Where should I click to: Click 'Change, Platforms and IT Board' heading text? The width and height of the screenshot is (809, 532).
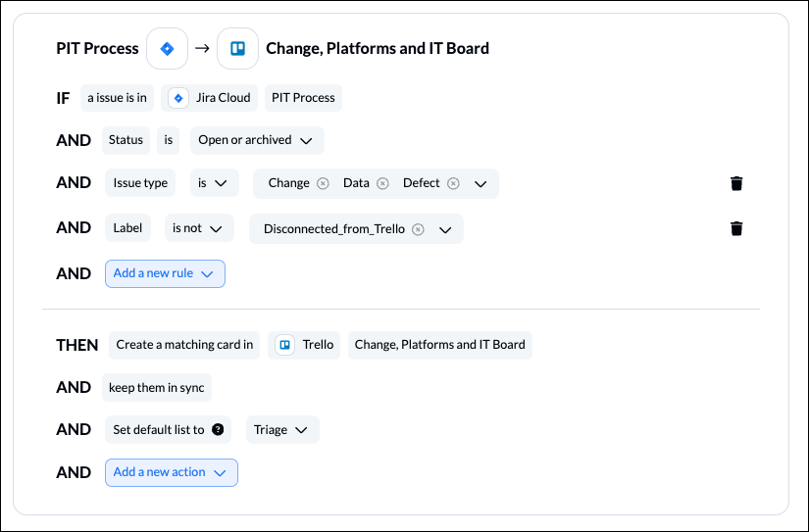click(378, 48)
